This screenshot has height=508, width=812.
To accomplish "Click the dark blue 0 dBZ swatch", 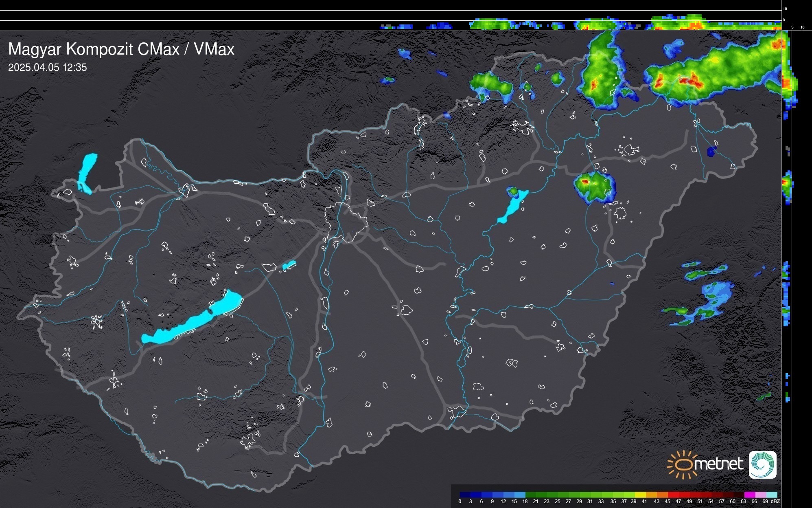I will tap(465, 495).
